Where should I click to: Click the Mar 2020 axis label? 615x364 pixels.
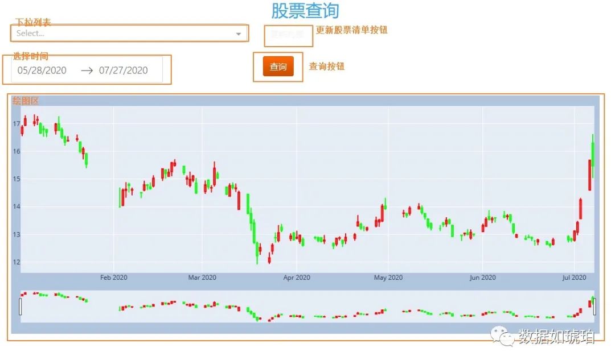pos(202,278)
